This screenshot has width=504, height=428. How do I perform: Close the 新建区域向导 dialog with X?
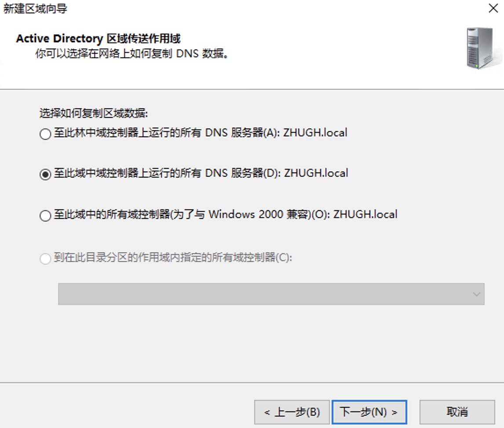493,8
